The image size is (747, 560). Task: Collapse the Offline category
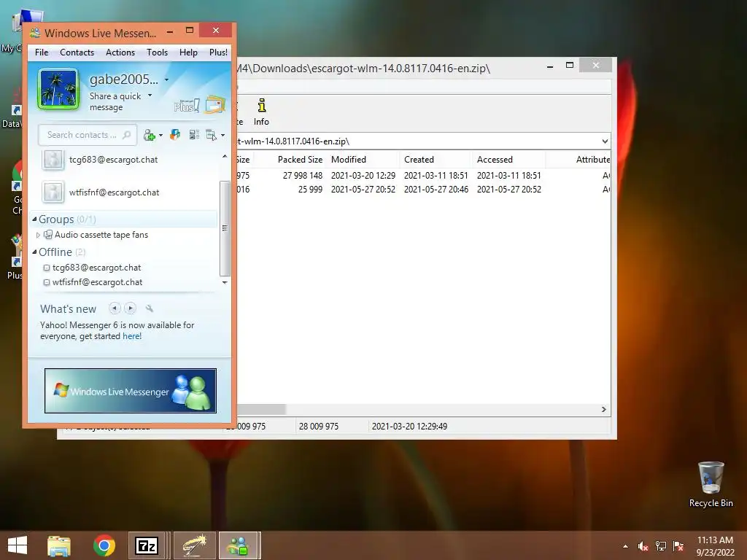click(x=34, y=252)
